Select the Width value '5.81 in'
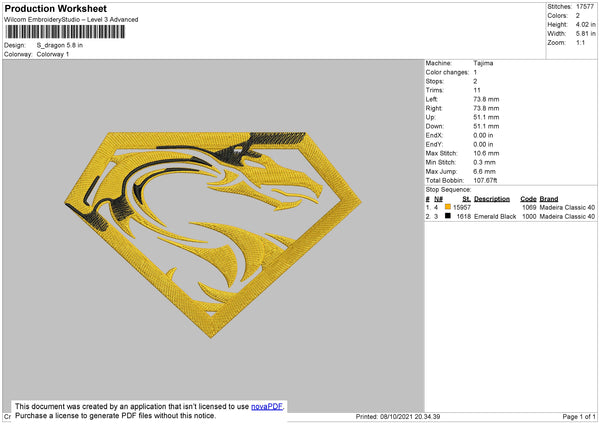This screenshot has width=600, height=424. tap(585, 34)
